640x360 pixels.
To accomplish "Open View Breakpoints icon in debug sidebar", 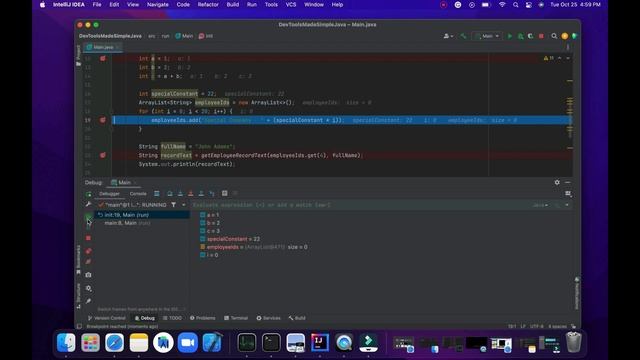I will coord(89,251).
